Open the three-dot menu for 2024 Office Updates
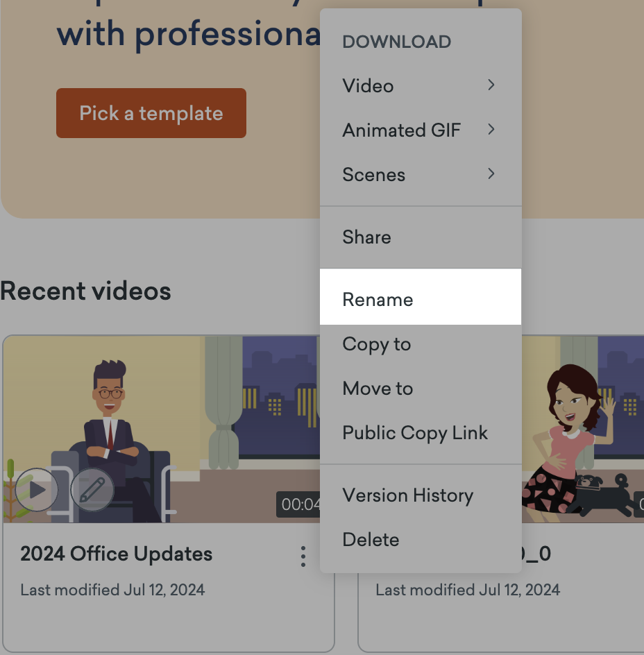 coord(303,556)
